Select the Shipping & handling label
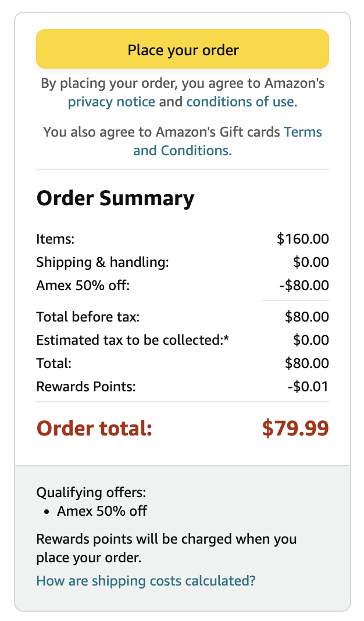Screen dimensions: 364x621 [102, 262]
